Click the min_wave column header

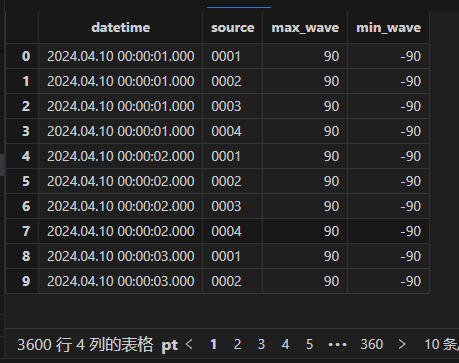tap(388, 27)
